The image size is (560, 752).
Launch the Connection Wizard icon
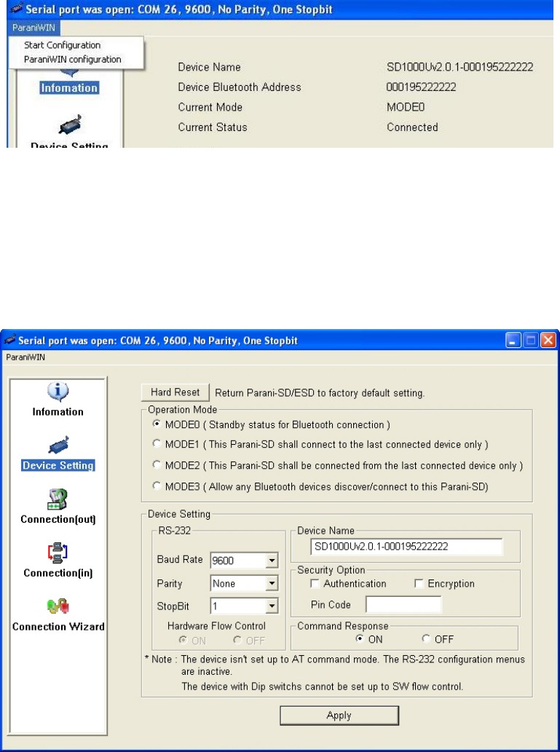pos(58,614)
